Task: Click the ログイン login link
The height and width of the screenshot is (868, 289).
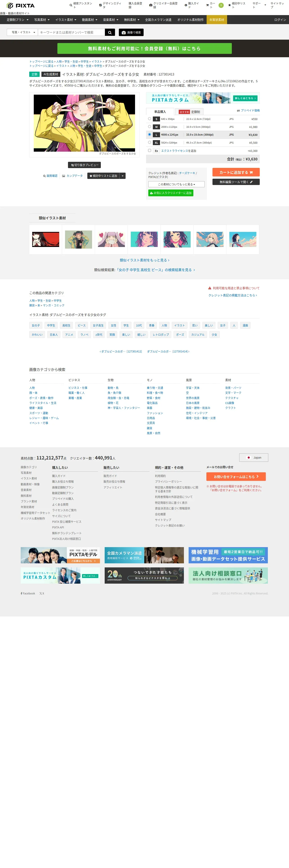Action: pos(280,20)
